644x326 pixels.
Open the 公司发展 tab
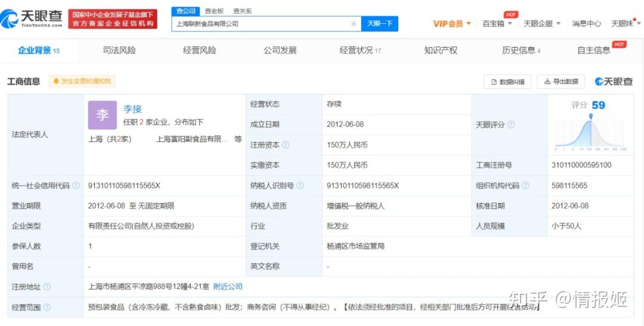click(280, 51)
